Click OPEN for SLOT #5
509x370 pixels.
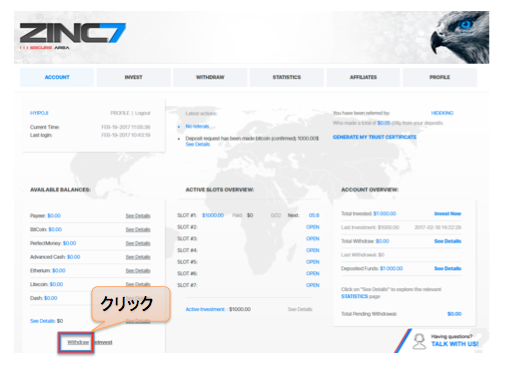(x=313, y=262)
